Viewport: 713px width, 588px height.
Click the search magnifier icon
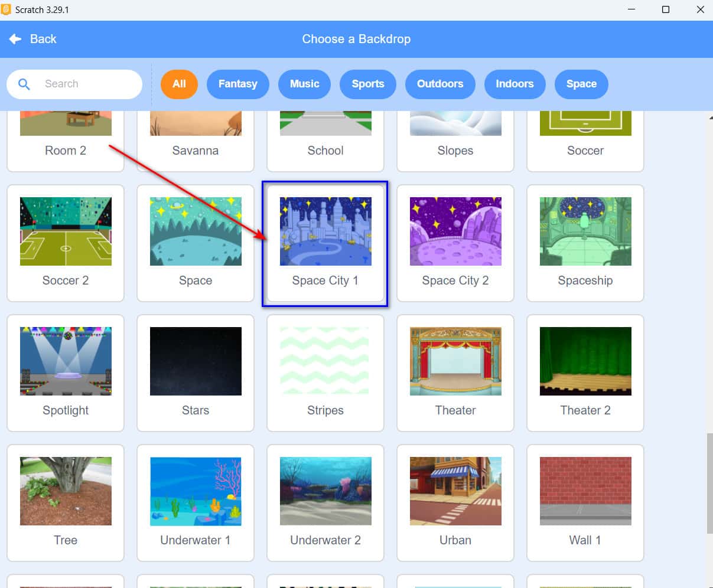point(24,84)
